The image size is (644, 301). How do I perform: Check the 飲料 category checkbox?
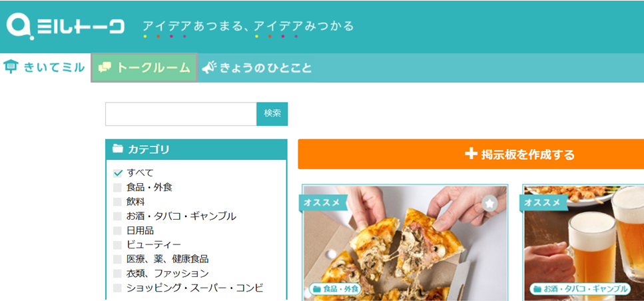tap(117, 202)
